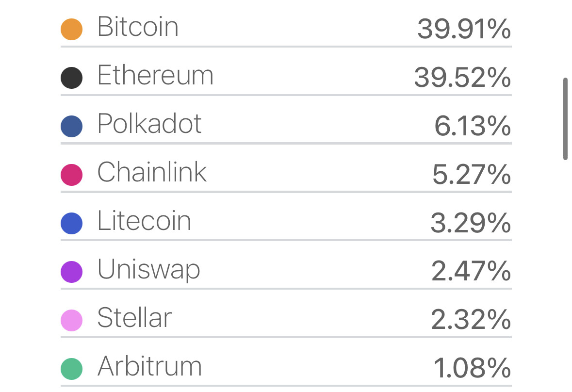Click the navy Polkadot color dot
The width and height of the screenshot is (572, 392).
pyautogui.click(x=71, y=126)
